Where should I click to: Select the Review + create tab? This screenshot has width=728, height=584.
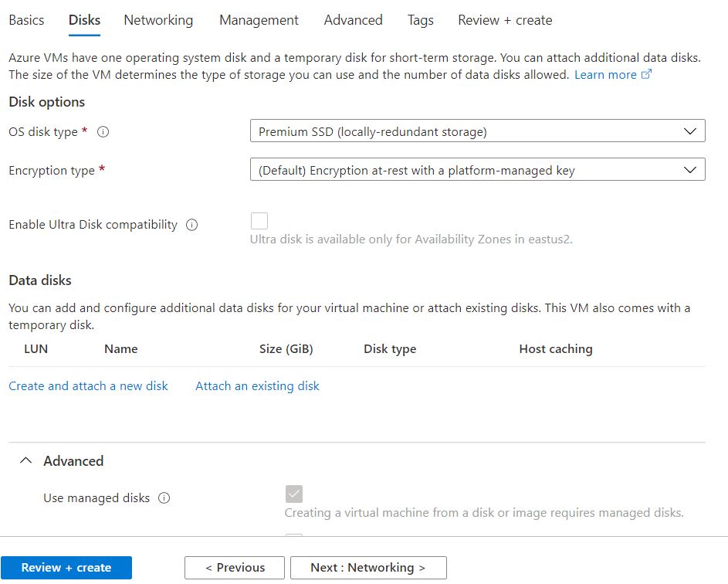(x=505, y=20)
